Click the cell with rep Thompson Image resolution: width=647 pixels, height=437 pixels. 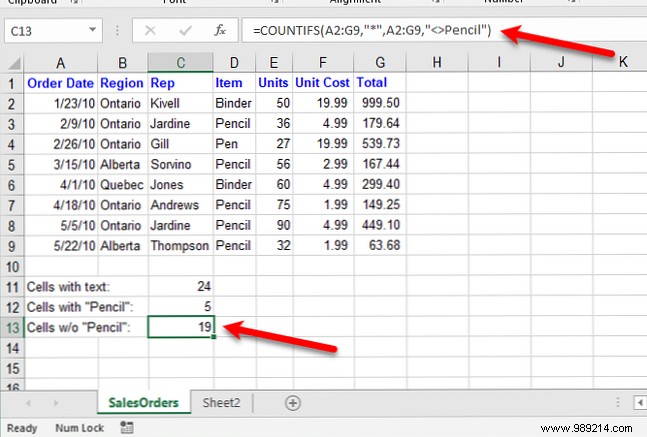pos(181,246)
